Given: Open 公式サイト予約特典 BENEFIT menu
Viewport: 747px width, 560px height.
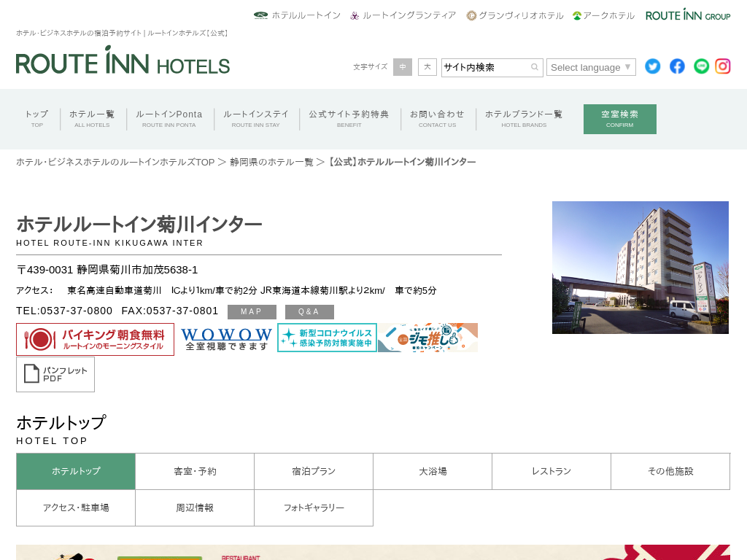Looking at the screenshot, I should [349, 119].
